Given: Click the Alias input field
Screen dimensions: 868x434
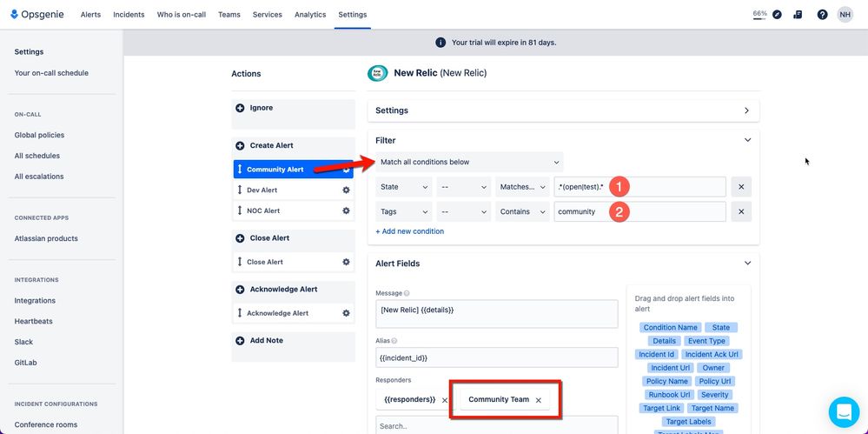Looking at the screenshot, I should pyautogui.click(x=496, y=357).
